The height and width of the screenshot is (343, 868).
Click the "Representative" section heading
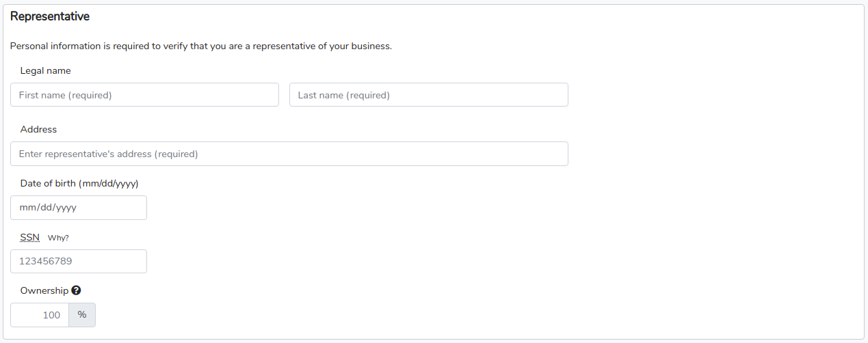[x=50, y=16]
